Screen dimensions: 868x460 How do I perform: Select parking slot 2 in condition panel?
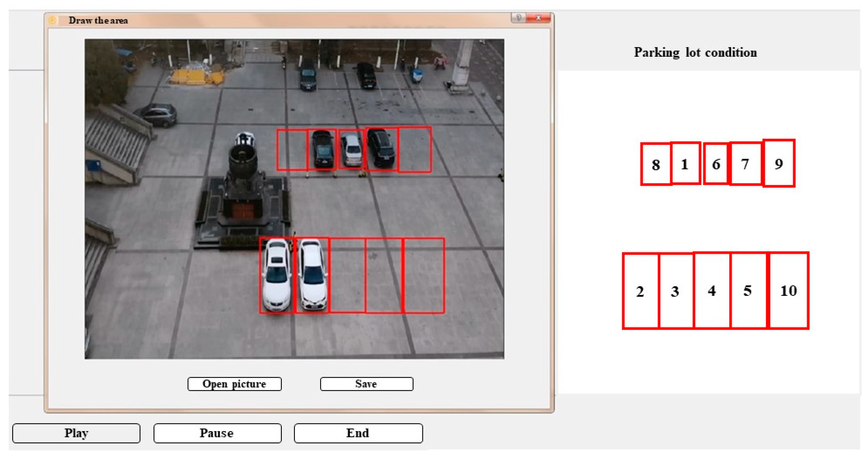pos(640,291)
